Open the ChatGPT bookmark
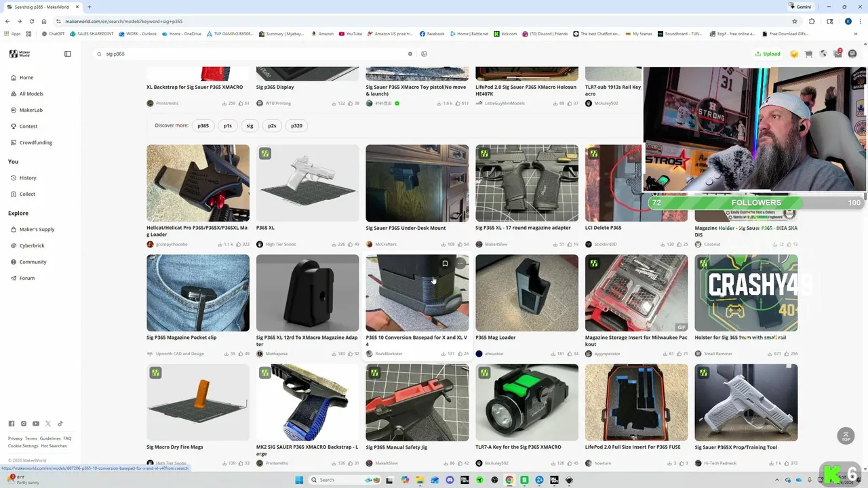 pos(53,34)
